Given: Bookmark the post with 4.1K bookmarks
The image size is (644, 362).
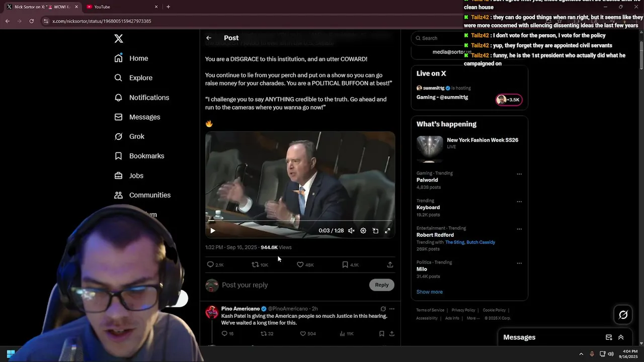Looking at the screenshot, I should (x=350, y=264).
